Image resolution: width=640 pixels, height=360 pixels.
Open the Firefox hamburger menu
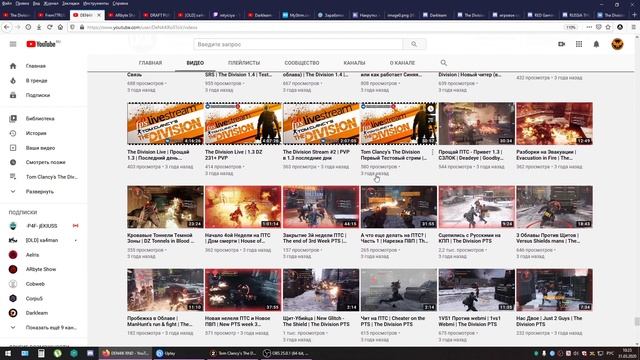coord(633,27)
